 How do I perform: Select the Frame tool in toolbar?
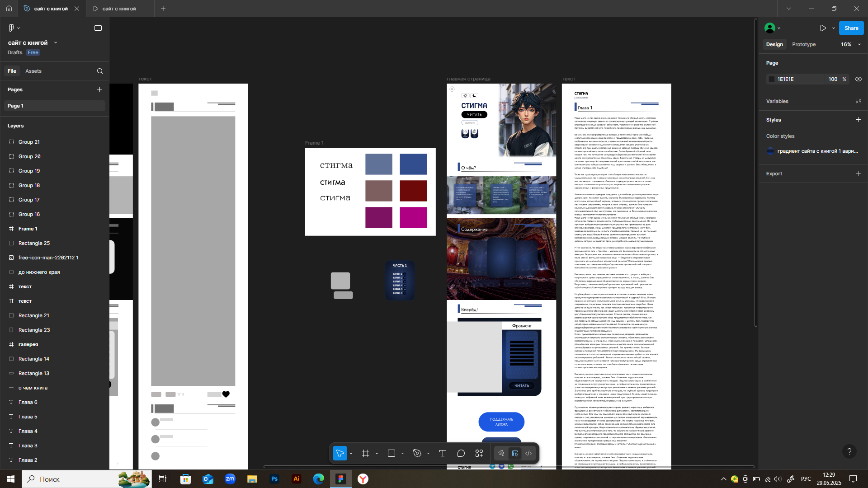coord(365,453)
